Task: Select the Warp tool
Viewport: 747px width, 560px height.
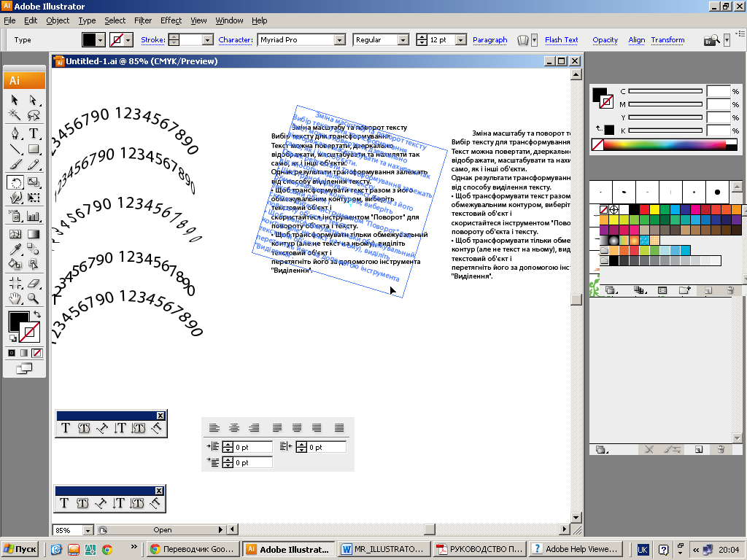Action: [x=15, y=197]
